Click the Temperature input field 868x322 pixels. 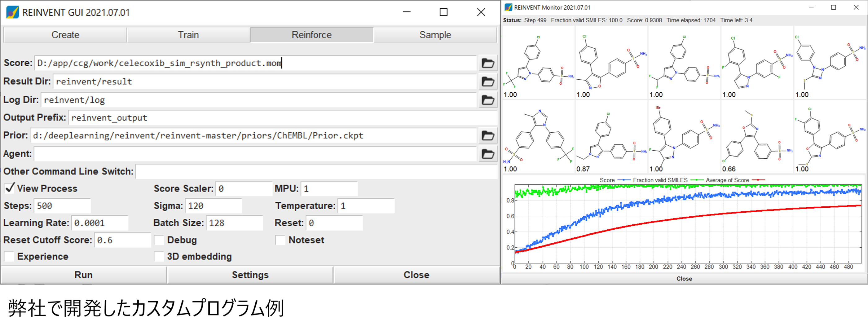pos(366,206)
